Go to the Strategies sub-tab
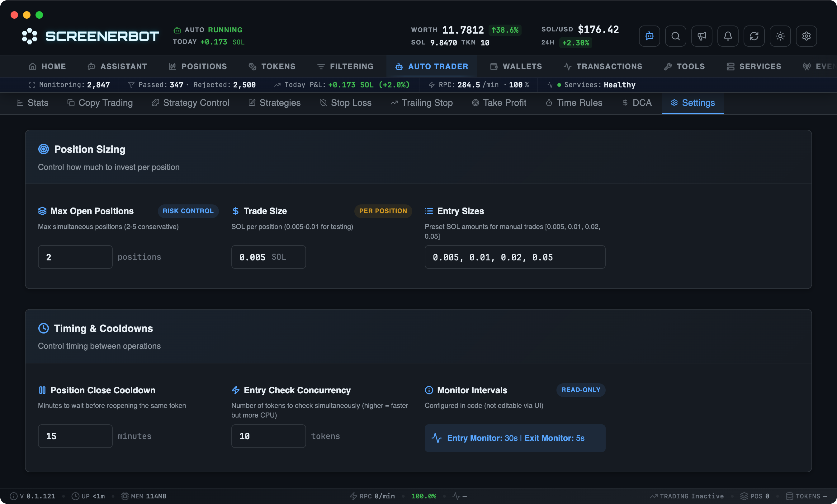 pos(274,103)
